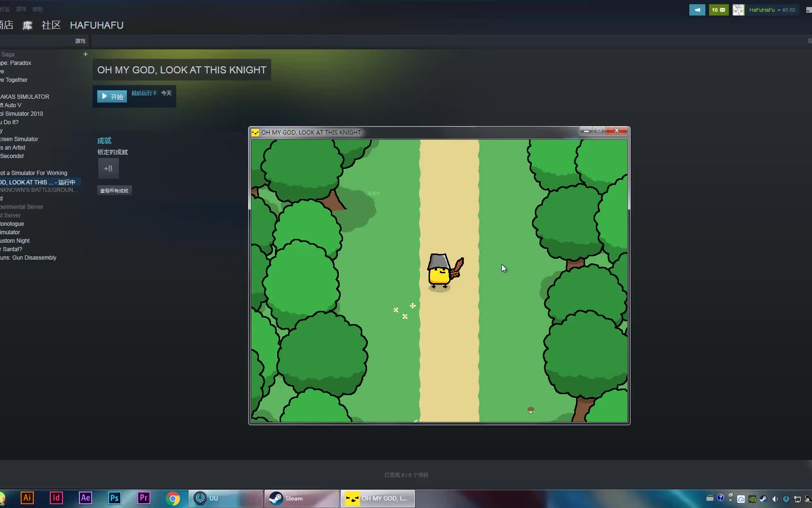Viewport: 812px width, 508px height.
Task: Open network connection tray icon
Action: click(797, 499)
